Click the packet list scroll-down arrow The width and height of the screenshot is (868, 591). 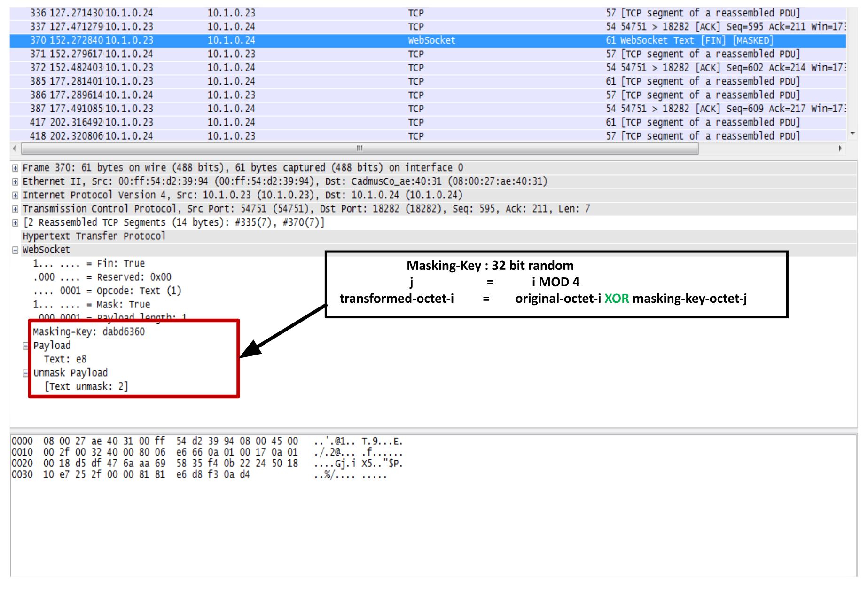(x=852, y=134)
